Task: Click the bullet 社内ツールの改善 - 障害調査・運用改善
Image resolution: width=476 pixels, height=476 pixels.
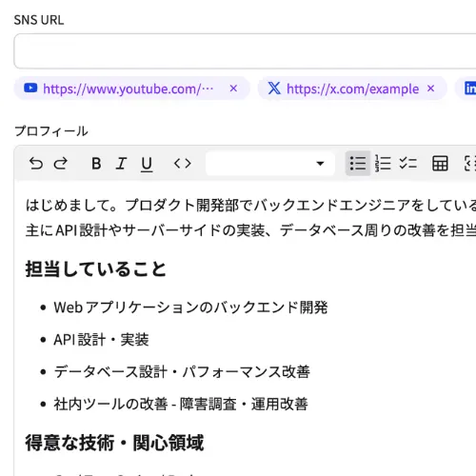Action: pos(181,404)
